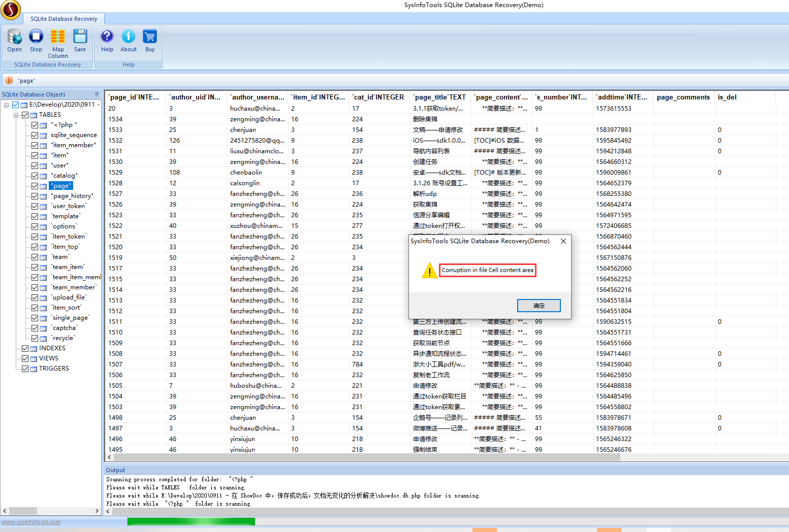789x532 pixels.
Task: Uncheck the "catalog" table checkbox
Action: tap(35, 176)
